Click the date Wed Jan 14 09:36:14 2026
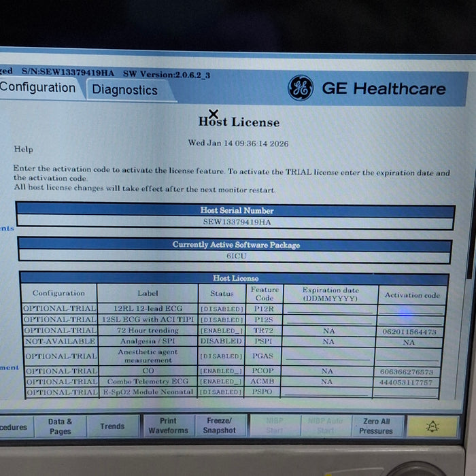 click(x=238, y=143)
